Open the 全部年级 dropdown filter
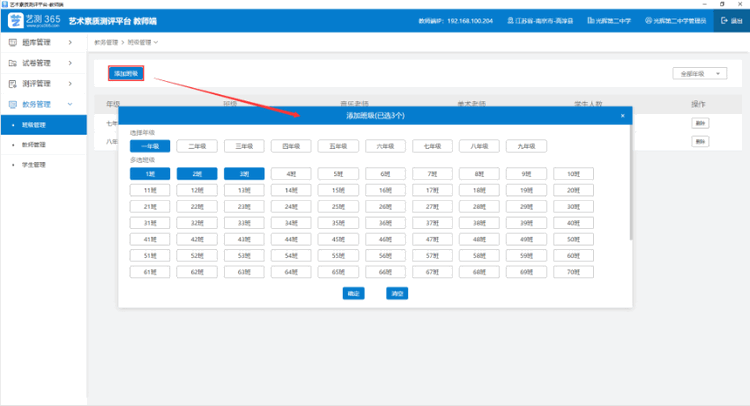This screenshot has height=406, width=750. point(699,74)
